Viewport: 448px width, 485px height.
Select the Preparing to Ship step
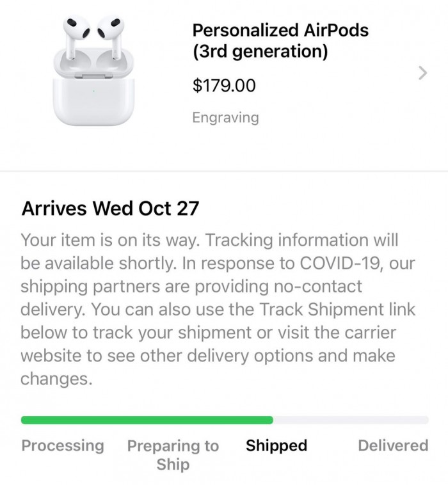[x=173, y=454]
